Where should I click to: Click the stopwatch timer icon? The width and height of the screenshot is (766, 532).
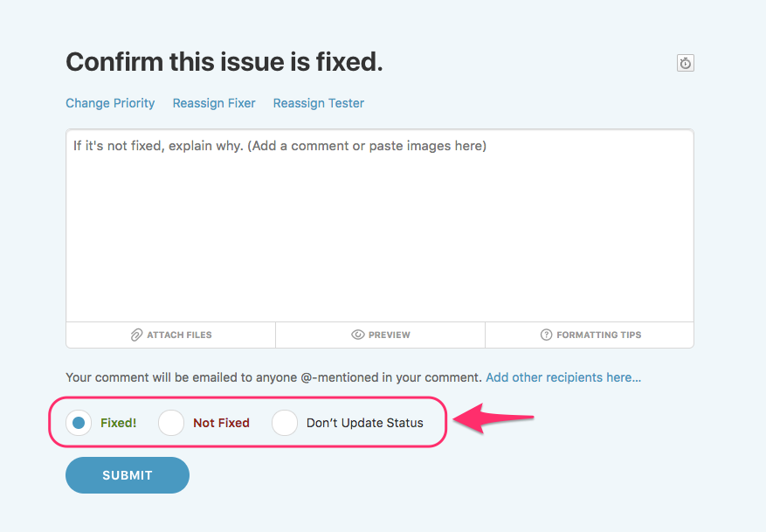[x=686, y=63]
